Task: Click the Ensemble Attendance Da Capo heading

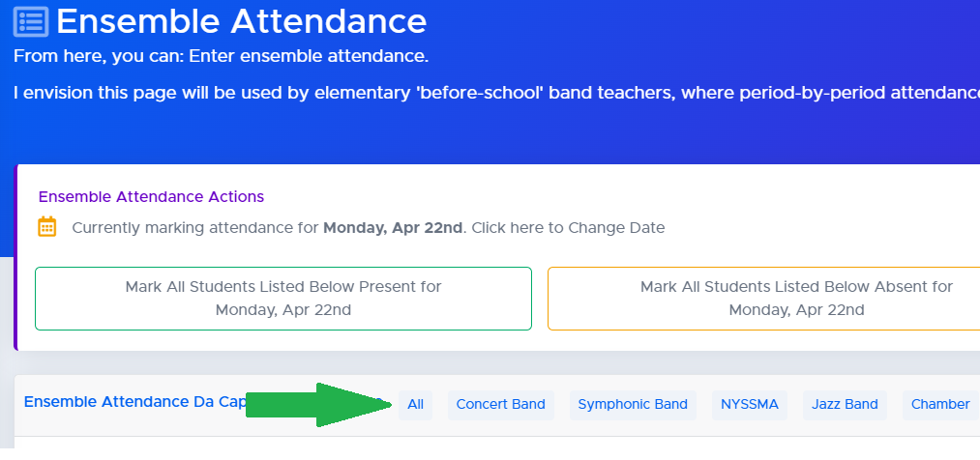Action: pyautogui.click(x=135, y=402)
